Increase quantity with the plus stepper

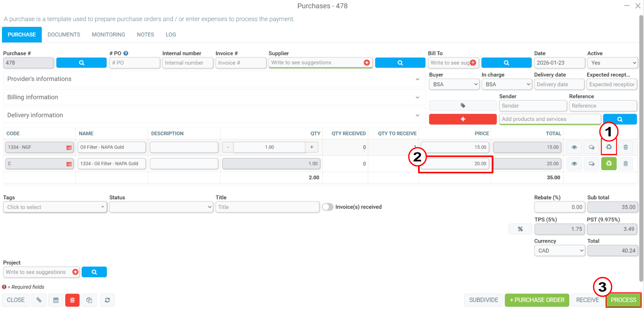(312, 147)
